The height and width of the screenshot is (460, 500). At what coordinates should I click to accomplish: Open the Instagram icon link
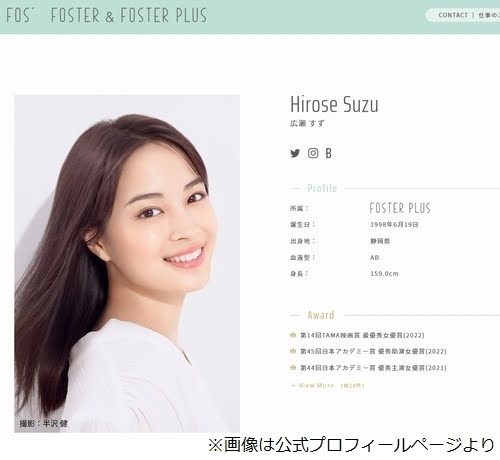[x=313, y=153]
